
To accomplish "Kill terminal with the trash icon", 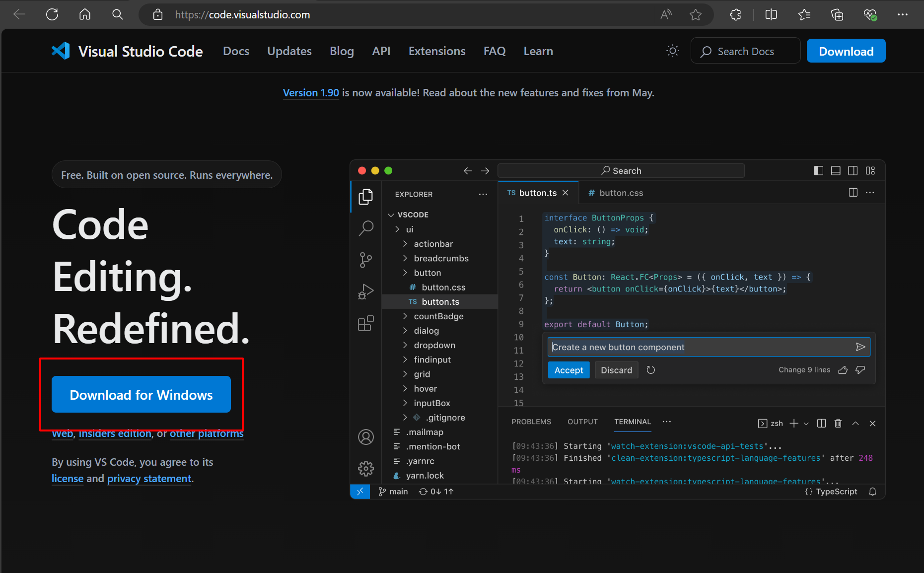I will [x=838, y=423].
